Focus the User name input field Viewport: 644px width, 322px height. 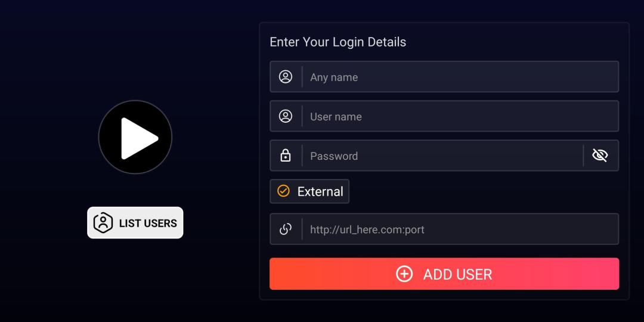[x=459, y=116]
